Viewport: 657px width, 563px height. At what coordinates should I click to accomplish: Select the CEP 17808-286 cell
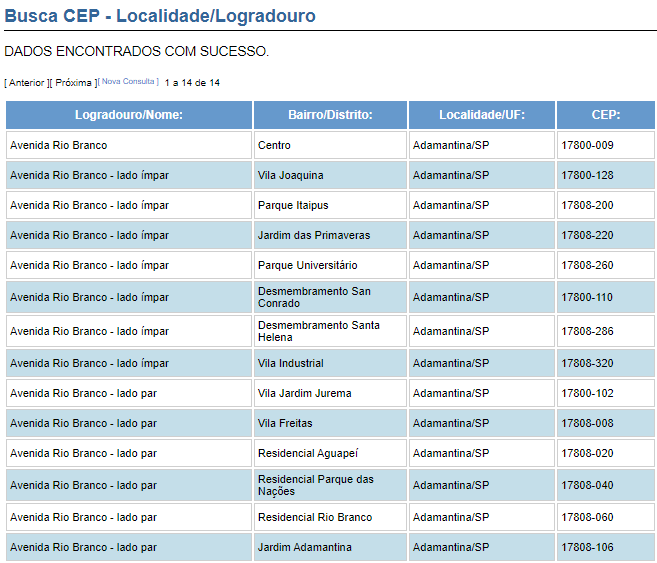point(606,331)
